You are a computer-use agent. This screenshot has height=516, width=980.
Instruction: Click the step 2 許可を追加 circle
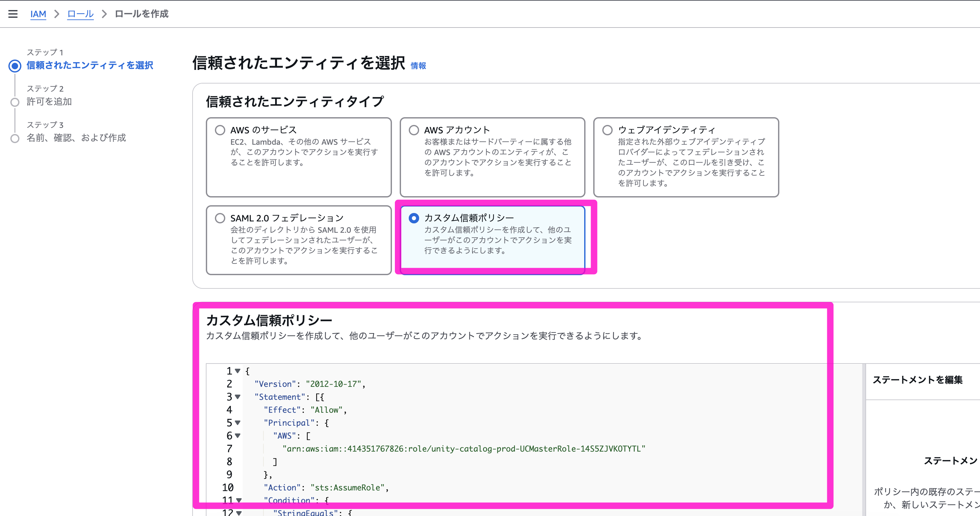click(15, 102)
